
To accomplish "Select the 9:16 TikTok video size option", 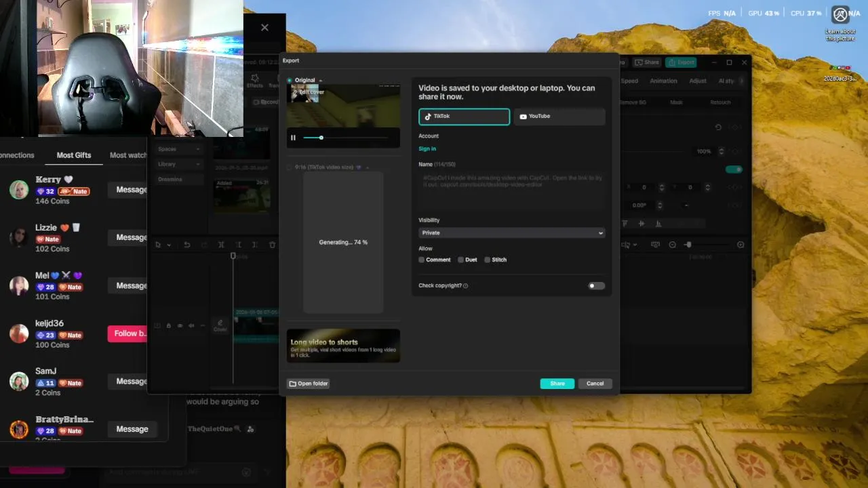I will coord(290,167).
